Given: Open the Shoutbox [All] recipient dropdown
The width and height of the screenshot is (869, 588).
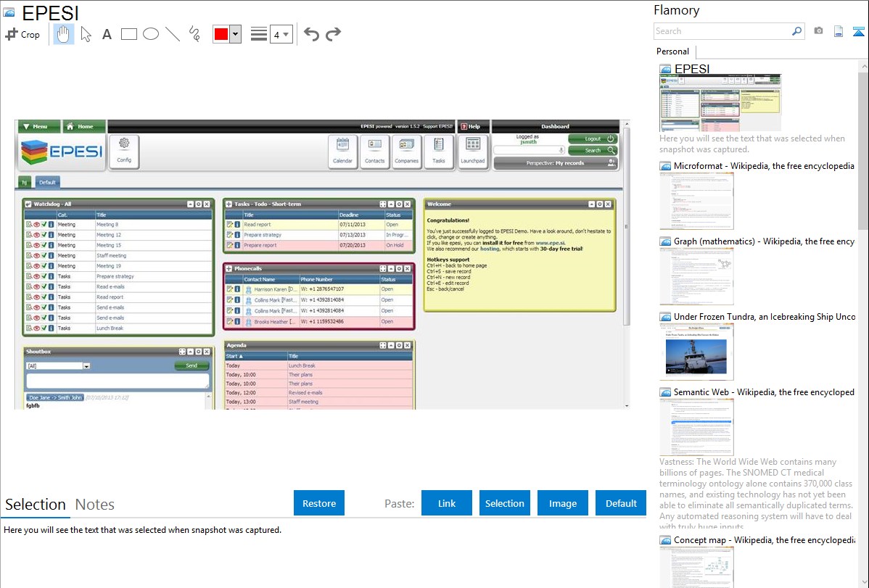Looking at the screenshot, I should tap(58, 365).
